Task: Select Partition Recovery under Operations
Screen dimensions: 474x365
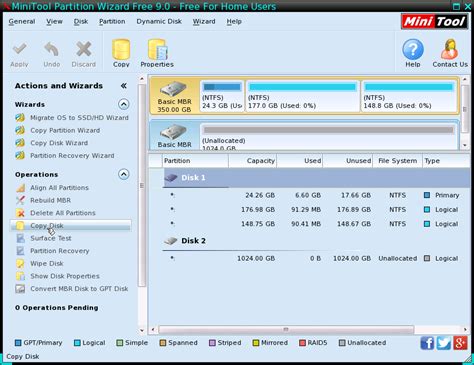Action: pyautogui.click(x=60, y=251)
